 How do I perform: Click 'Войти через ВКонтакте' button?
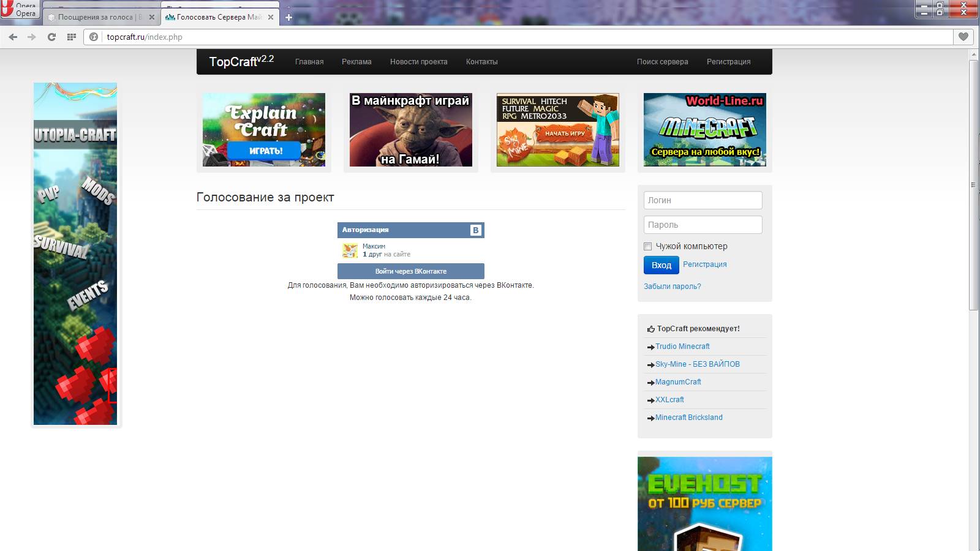[x=411, y=271]
